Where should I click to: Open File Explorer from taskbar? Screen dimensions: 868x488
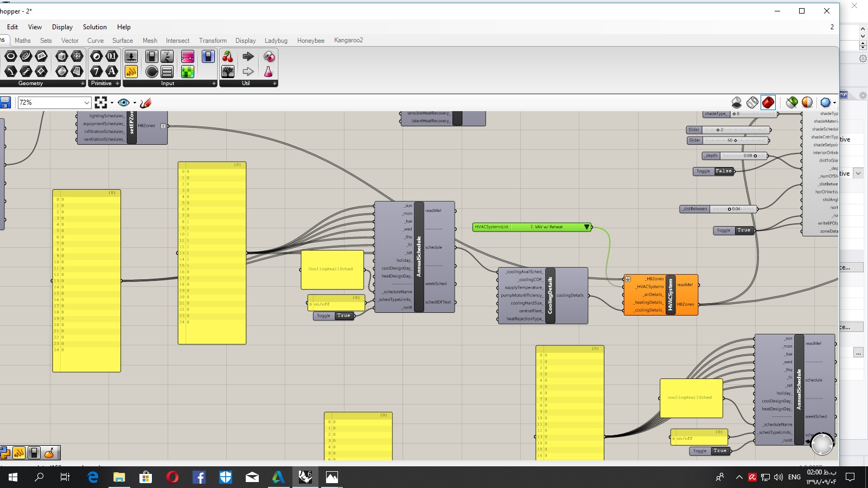click(x=119, y=477)
